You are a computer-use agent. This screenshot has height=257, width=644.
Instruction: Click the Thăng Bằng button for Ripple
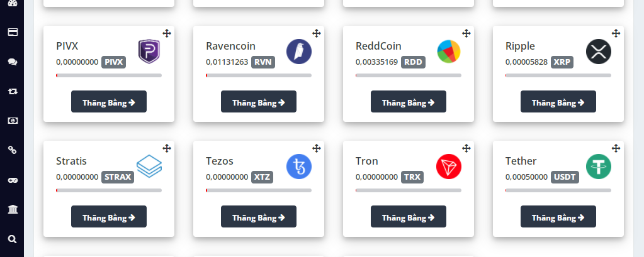pyautogui.click(x=558, y=102)
